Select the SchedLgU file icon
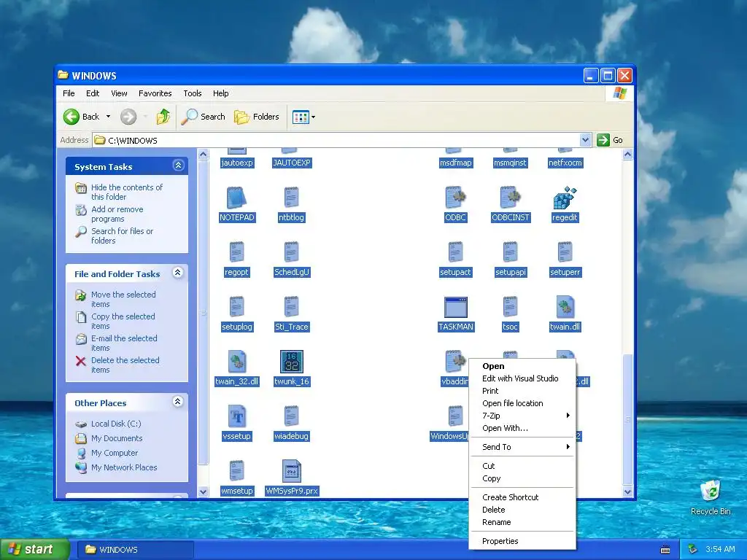 coord(291,252)
